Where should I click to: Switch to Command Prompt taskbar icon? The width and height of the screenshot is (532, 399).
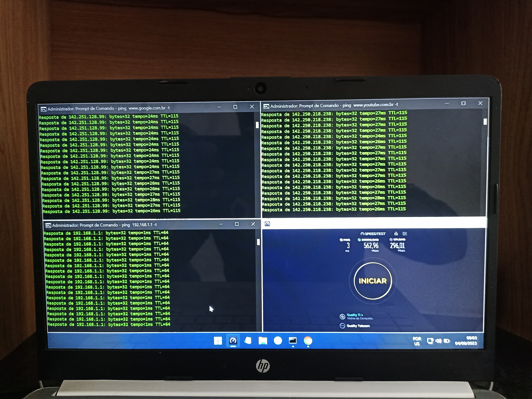(293, 341)
